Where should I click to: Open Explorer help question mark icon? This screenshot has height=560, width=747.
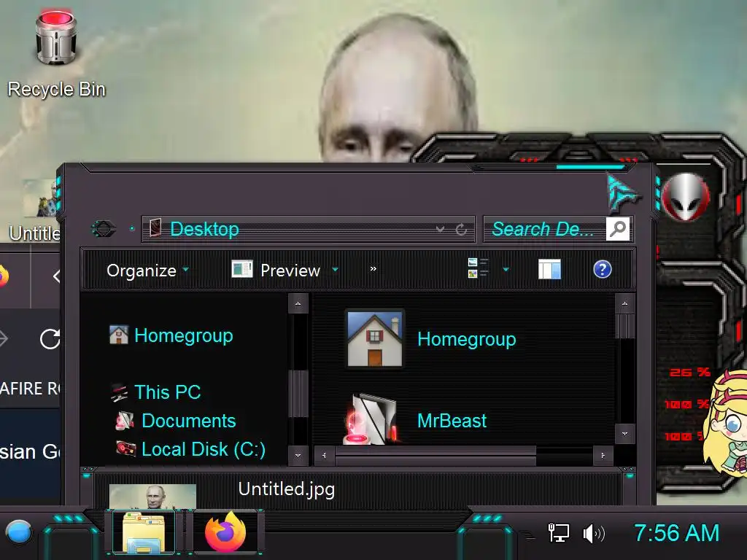pyautogui.click(x=602, y=270)
